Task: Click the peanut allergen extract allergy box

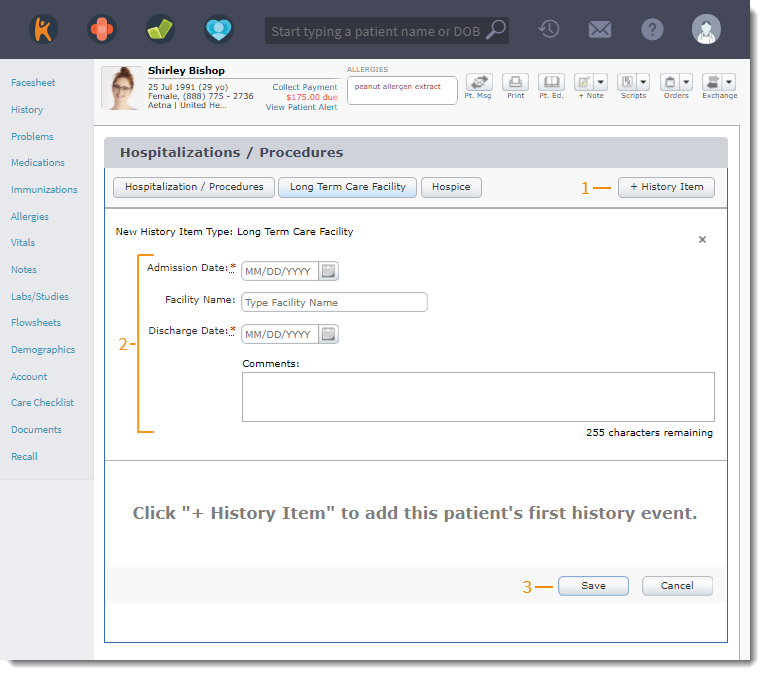Action: click(x=402, y=90)
